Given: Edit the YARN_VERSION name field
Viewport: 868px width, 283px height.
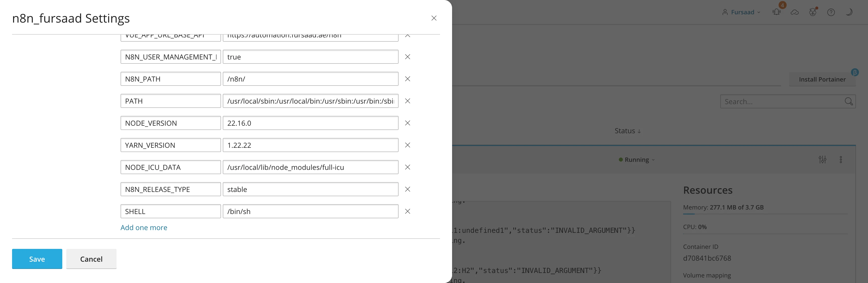Looking at the screenshot, I should 171,145.
